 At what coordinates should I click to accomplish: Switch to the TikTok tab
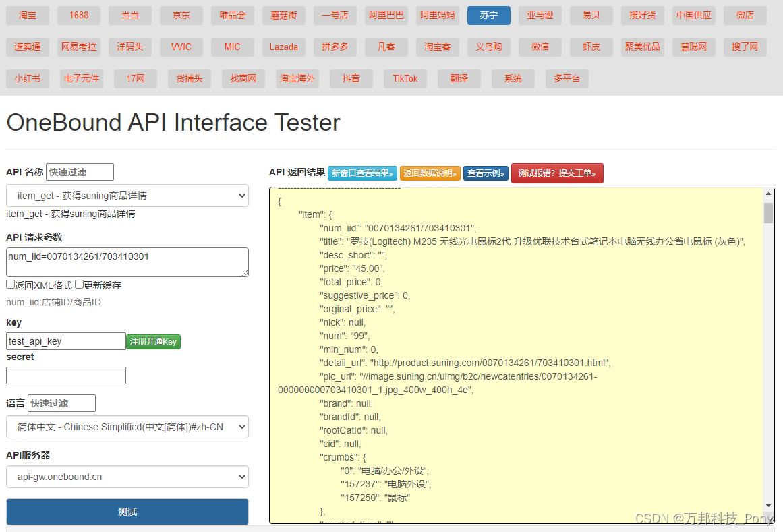tap(405, 79)
